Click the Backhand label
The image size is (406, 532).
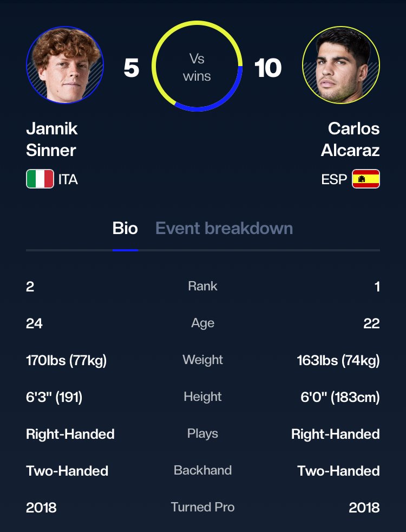[202, 470]
